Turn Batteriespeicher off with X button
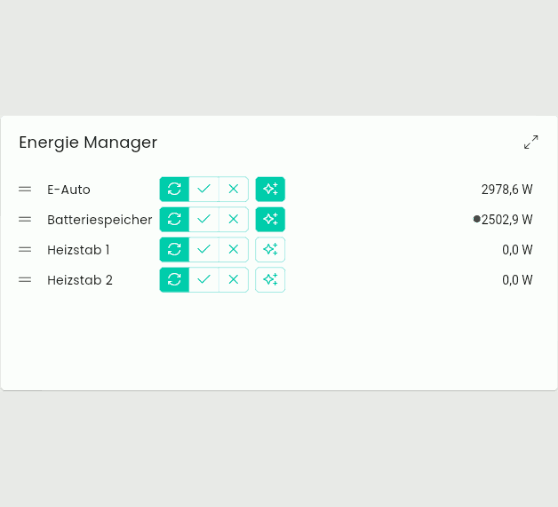 tap(233, 219)
